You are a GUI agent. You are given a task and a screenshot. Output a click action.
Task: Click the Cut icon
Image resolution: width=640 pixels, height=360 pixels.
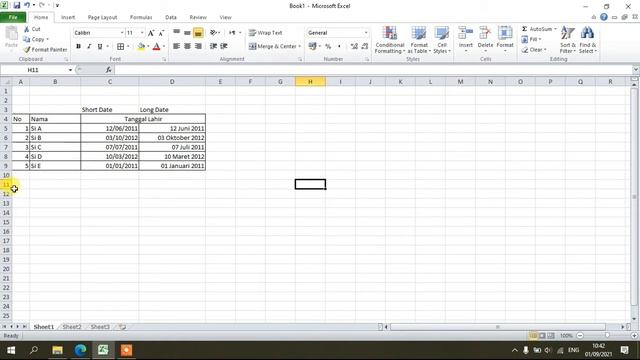pyautogui.click(x=27, y=29)
